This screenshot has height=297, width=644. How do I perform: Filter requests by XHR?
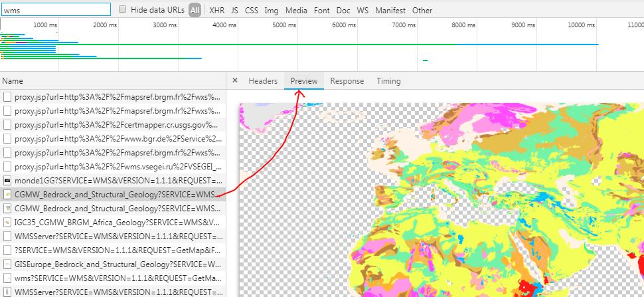(217, 11)
